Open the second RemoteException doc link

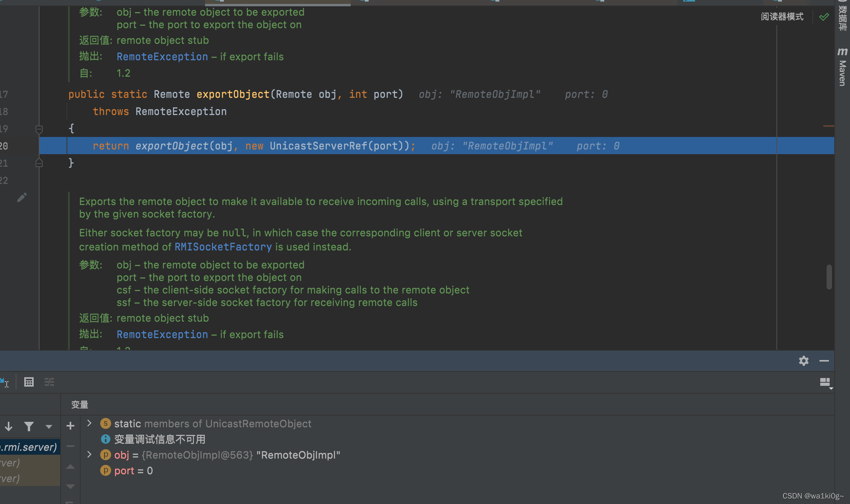(162, 335)
